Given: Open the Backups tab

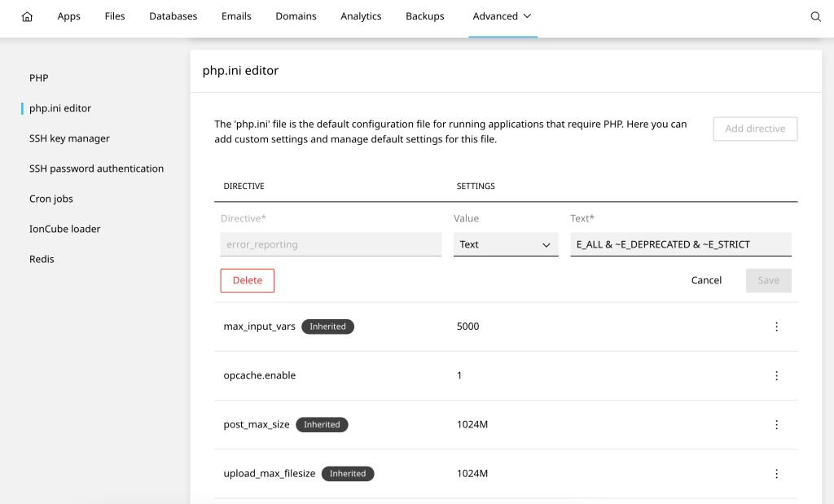Looking at the screenshot, I should (x=425, y=16).
